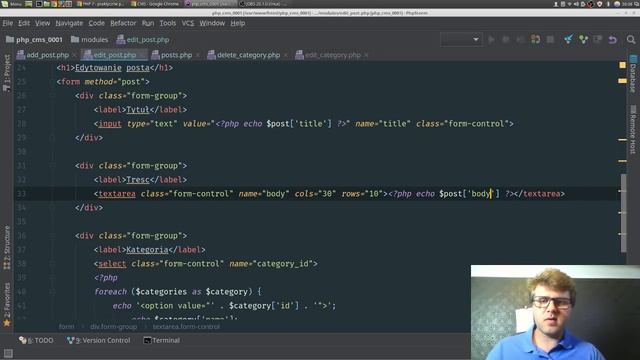The height and width of the screenshot is (360, 640).
Task: Click the Edytowanie posta heading text
Action: (112, 68)
